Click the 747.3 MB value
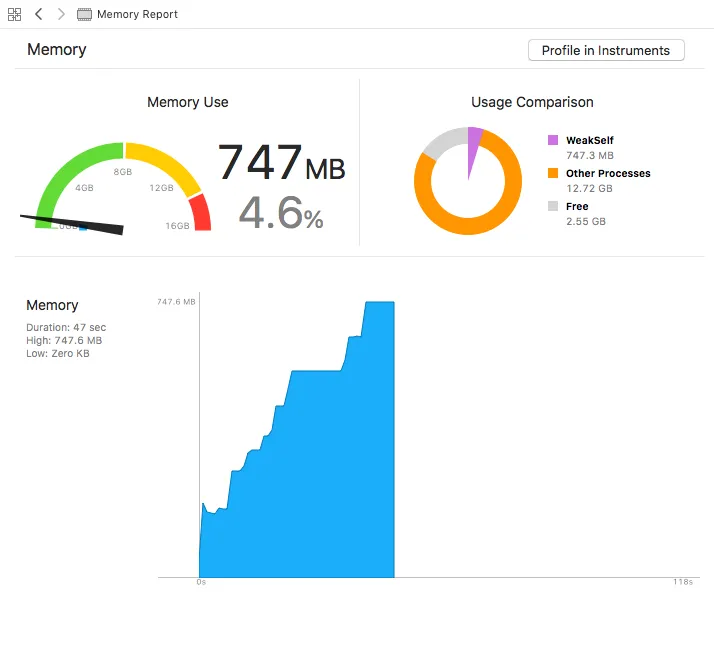The image size is (714, 654). coord(590,155)
